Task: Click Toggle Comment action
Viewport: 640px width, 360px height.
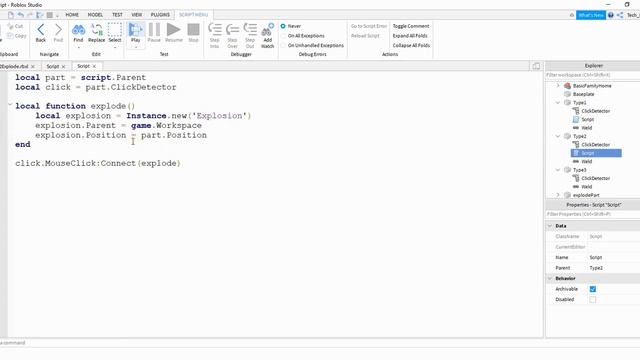Action: 411,26
